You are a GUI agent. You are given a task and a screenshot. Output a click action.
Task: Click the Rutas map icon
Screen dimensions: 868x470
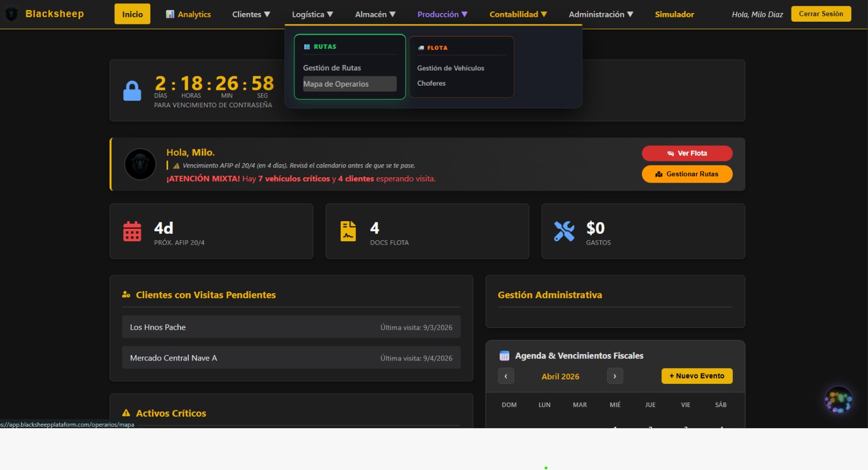307,47
